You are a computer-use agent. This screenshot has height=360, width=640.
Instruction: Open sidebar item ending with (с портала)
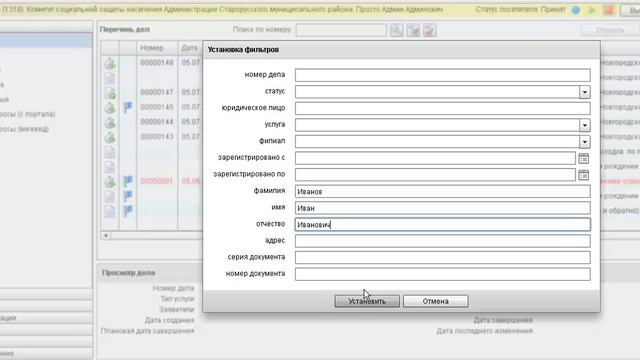point(27,114)
